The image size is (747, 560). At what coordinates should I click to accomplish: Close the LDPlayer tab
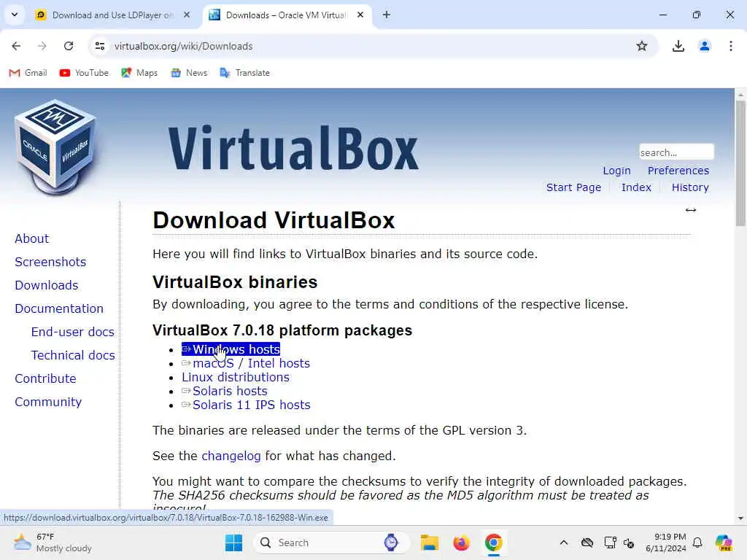pyautogui.click(x=187, y=15)
